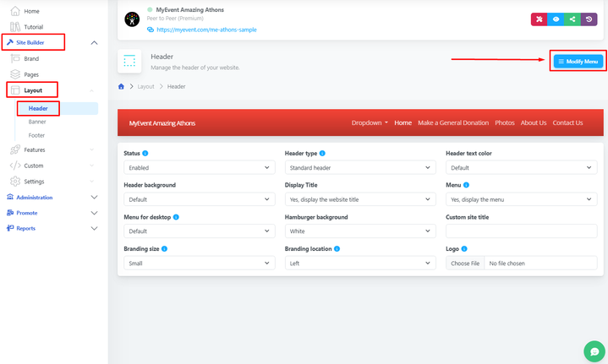The width and height of the screenshot is (608, 364).
Task: Click the home icon in breadcrumb
Action: click(122, 86)
